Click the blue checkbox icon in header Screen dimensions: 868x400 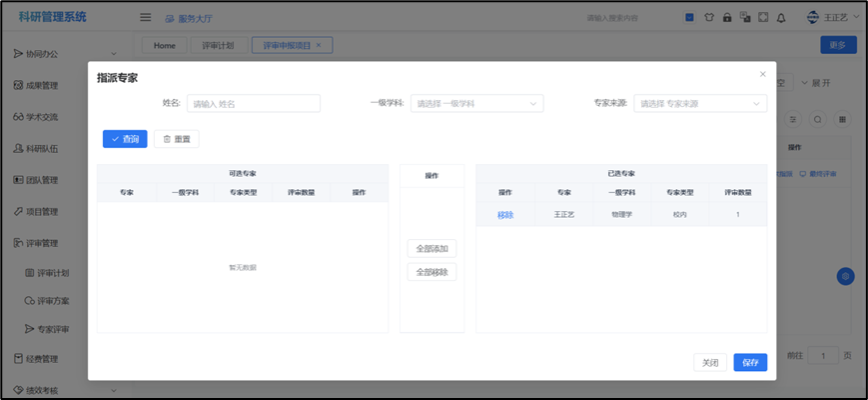690,17
